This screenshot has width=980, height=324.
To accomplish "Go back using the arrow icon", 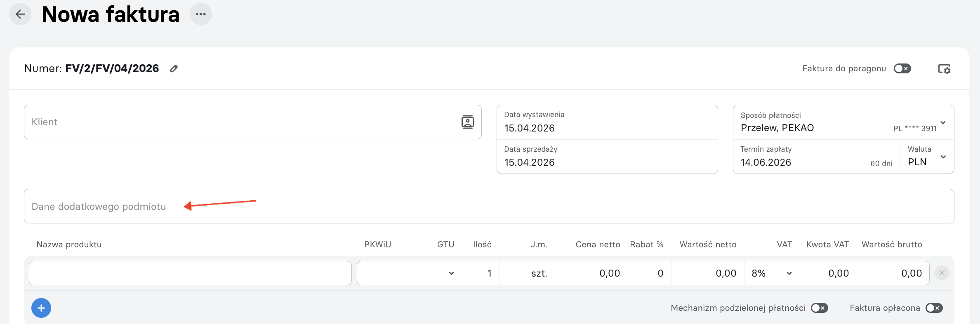I will (x=20, y=14).
